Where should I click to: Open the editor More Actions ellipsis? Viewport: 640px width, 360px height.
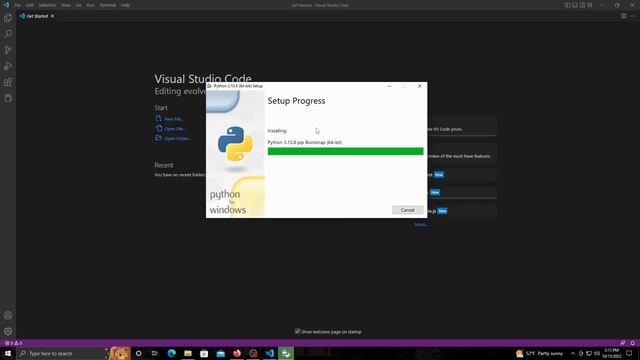[633, 16]
